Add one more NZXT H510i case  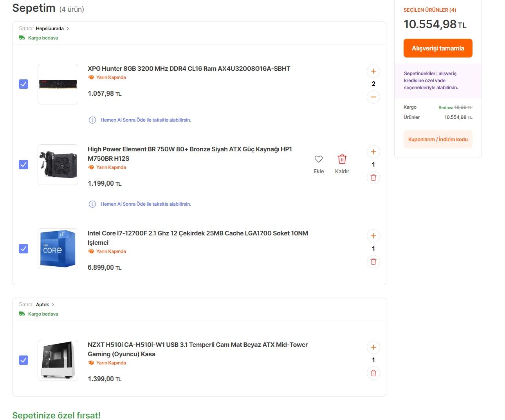(373, 347)
